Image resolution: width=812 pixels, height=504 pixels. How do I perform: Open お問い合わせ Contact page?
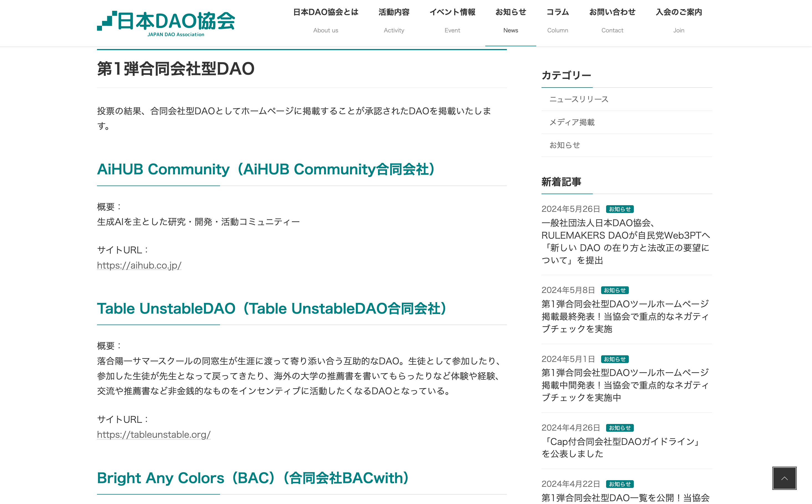pos(612,21)
